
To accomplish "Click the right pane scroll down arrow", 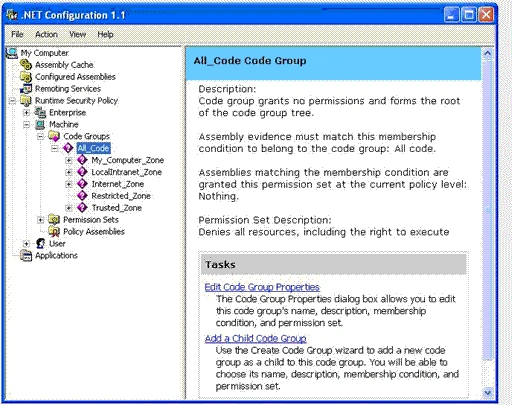I will [487, 393].
